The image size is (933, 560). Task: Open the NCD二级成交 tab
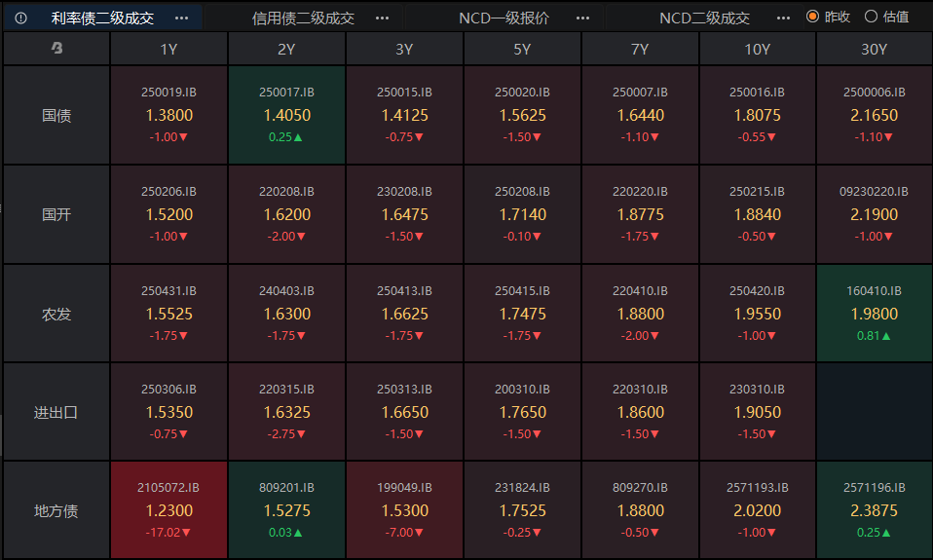704,18
